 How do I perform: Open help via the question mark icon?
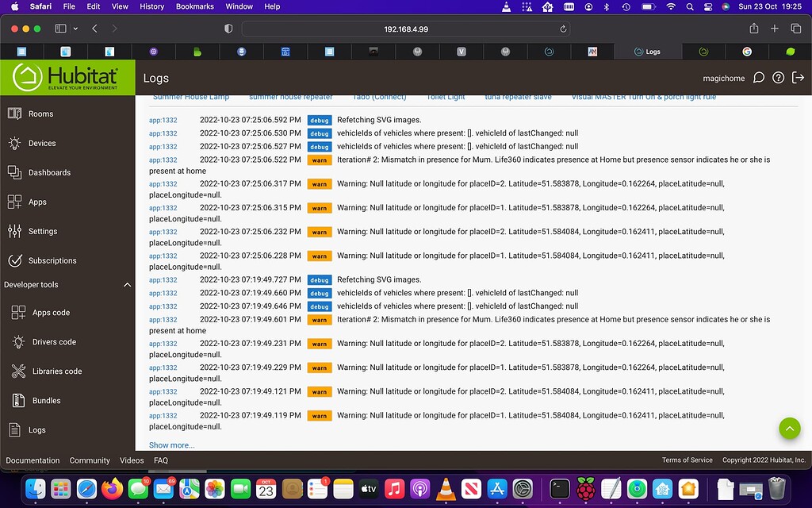point(778,78)
